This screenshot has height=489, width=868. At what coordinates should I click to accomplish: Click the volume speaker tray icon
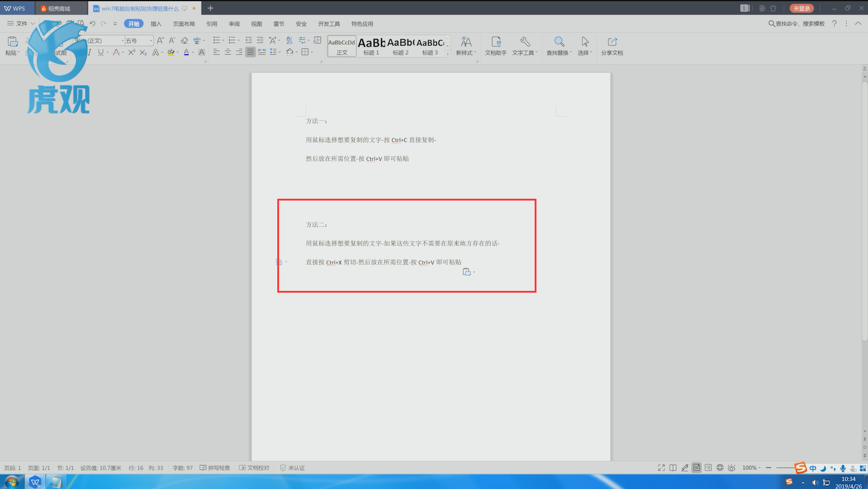coord(814,483)
